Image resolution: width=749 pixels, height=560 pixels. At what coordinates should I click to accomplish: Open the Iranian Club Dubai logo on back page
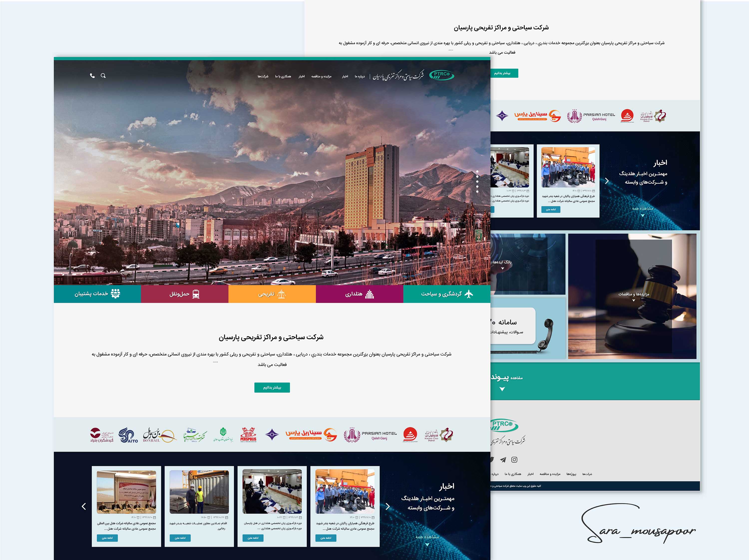[x=653, y=116]
